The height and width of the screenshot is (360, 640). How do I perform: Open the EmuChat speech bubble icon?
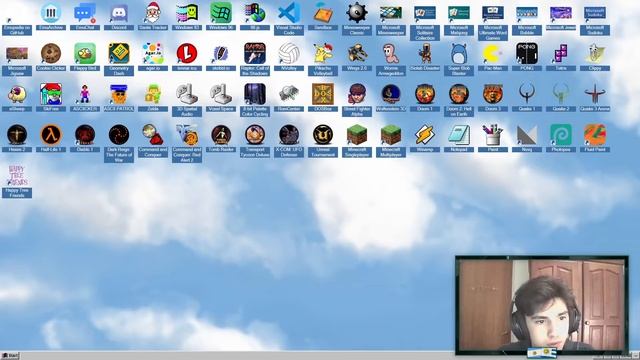coord(85,13)
